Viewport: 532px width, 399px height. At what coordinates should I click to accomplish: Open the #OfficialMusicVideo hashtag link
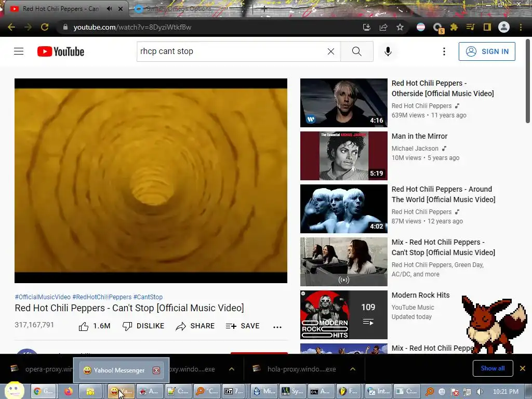pos(43,297)
